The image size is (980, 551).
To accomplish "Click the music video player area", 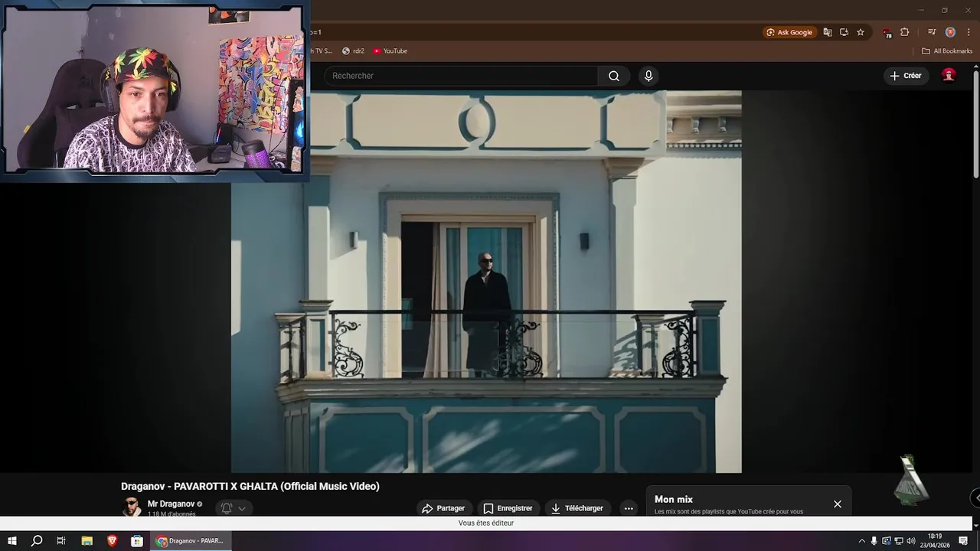I will pos(486,282).
